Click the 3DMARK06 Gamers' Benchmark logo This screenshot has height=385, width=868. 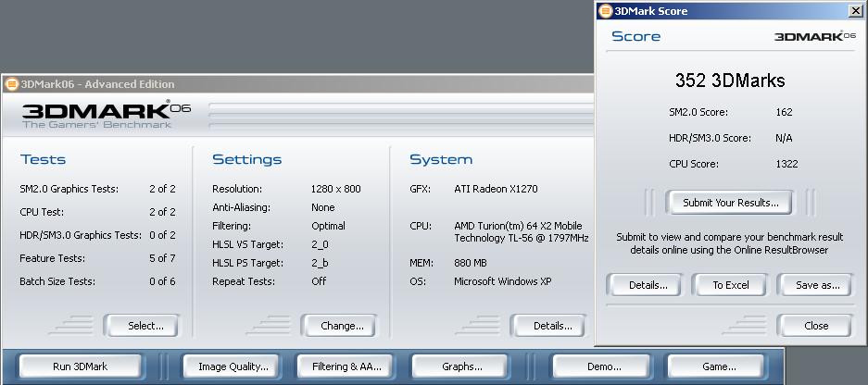pos(106,114)
